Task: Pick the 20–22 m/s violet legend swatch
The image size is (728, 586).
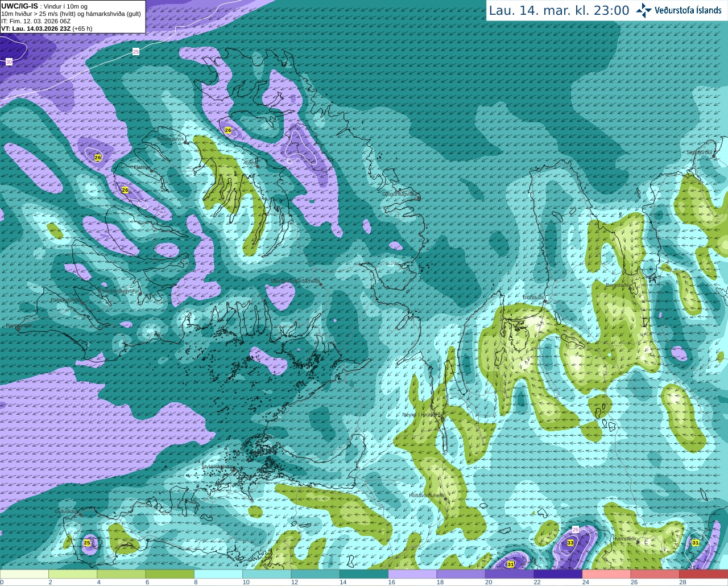Action: 510,574
